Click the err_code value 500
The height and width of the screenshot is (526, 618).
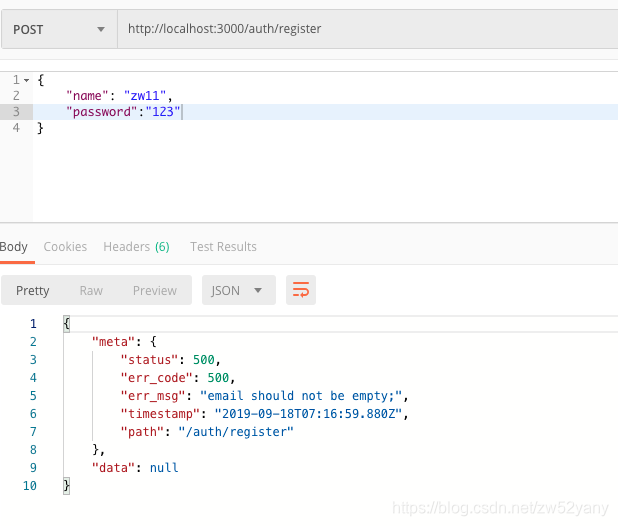point(218,378)
